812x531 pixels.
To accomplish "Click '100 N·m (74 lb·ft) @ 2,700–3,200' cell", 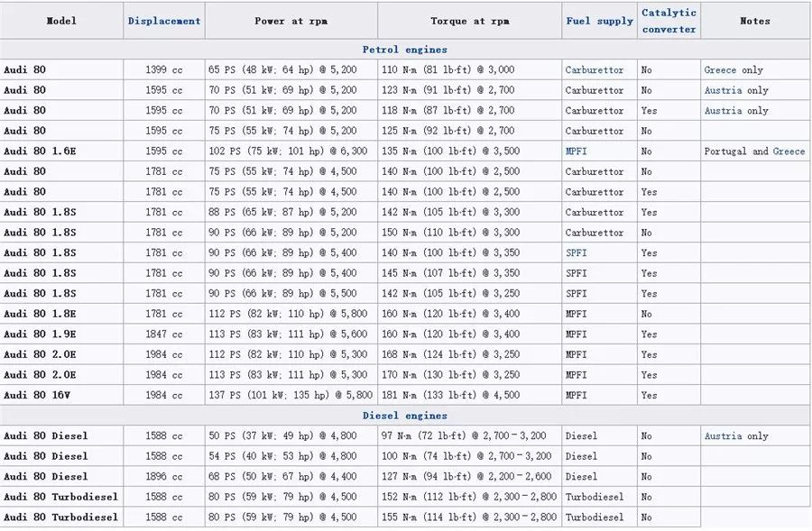I will 470,456.
